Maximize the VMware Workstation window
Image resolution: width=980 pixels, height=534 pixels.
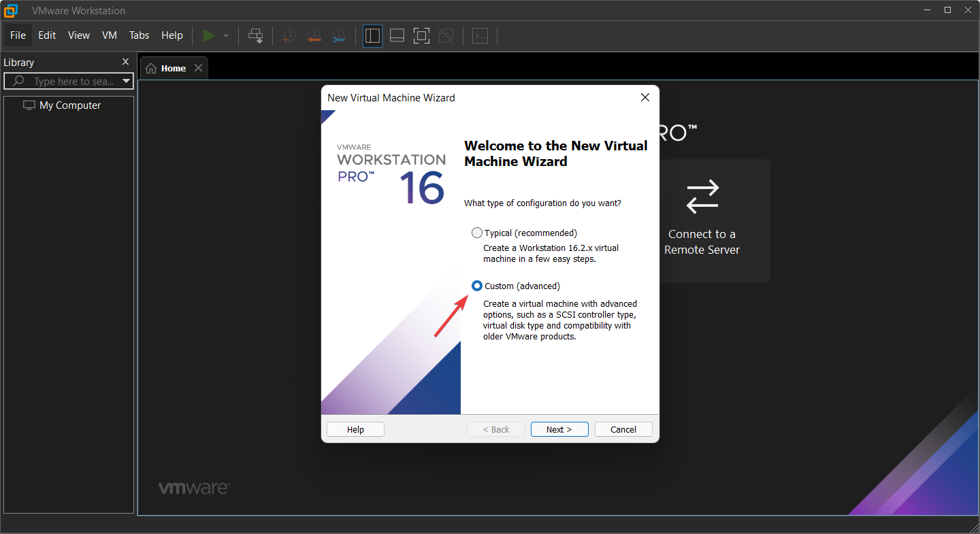tap(947, 10)
